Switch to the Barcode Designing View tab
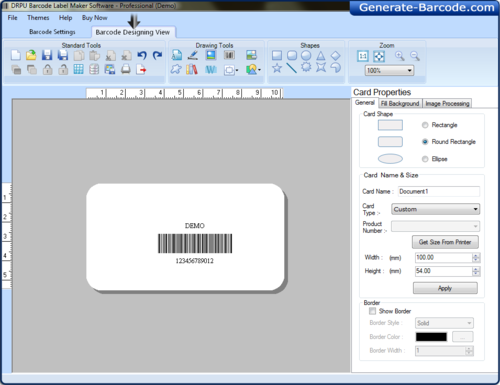 (x=133, y=32)
